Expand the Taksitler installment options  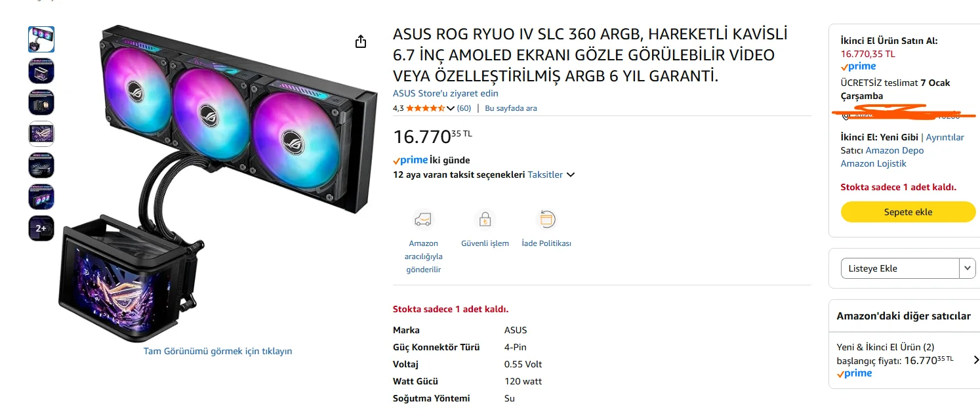pyautogui.click(x=551, y=174)
